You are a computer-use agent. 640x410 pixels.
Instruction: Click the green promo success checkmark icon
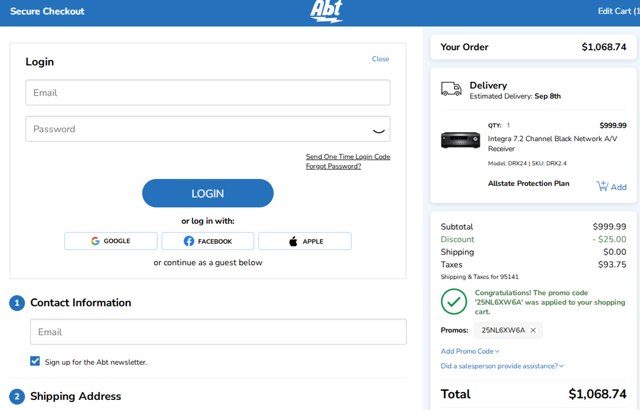click(x=454, y=302)
